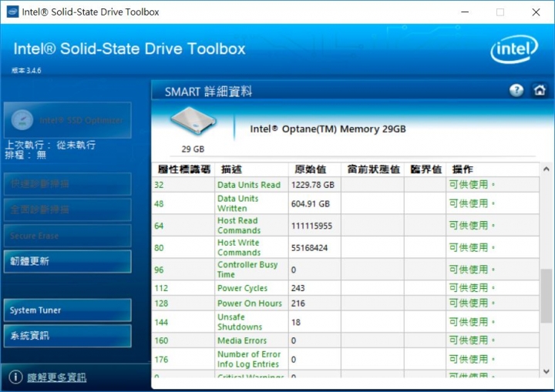Open the help question mark icon
The height and width of the screenshot is (392, 555).
(x=516, y=91)
